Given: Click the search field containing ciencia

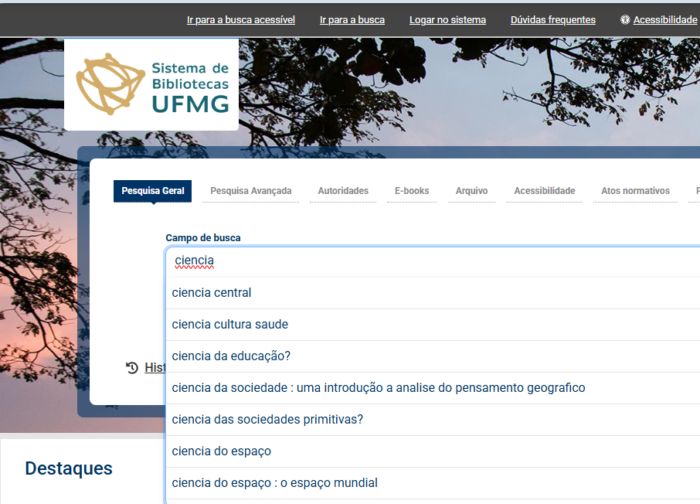Looking at the screenshot, I should click(430, 261).
